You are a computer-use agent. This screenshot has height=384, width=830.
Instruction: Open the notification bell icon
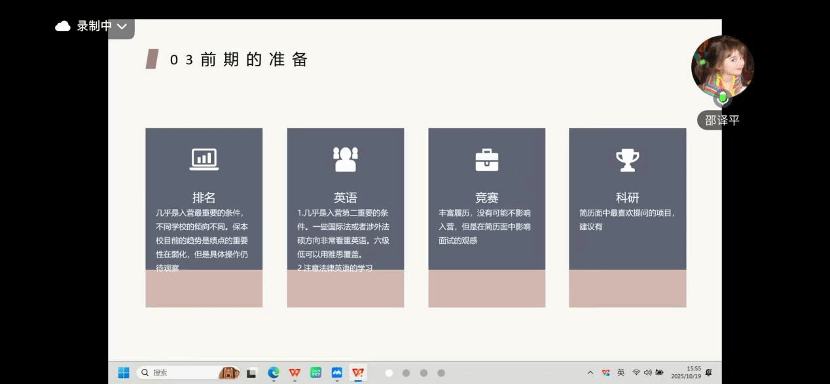[709, 373]
